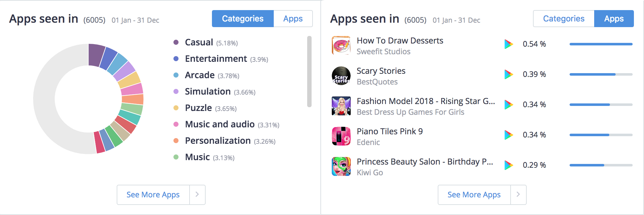Select the Music legend dot

tap(176, 157)
